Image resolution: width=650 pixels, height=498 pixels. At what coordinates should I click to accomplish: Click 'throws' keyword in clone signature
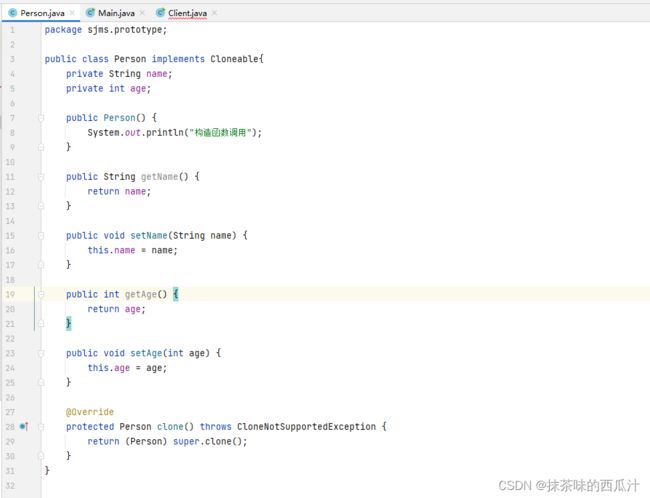pyautogui.click(x=216, y=427)
